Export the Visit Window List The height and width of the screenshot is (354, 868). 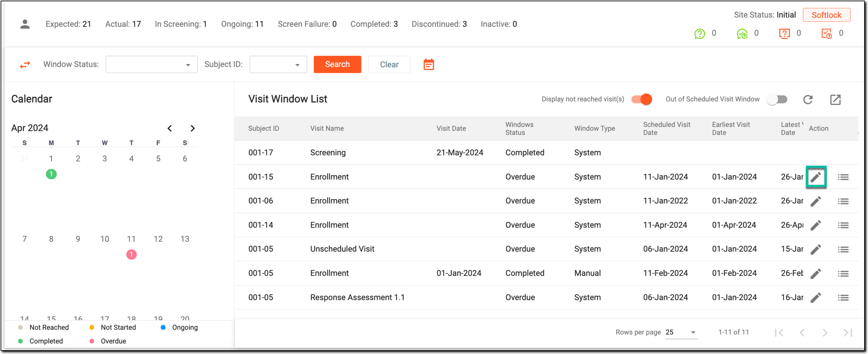835,100
